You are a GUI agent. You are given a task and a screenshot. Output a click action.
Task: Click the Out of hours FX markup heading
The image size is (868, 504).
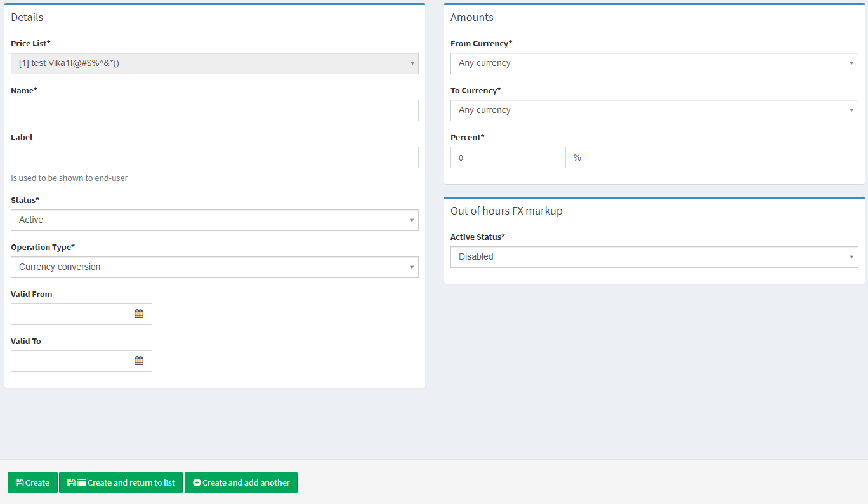[x=506, y=211]
